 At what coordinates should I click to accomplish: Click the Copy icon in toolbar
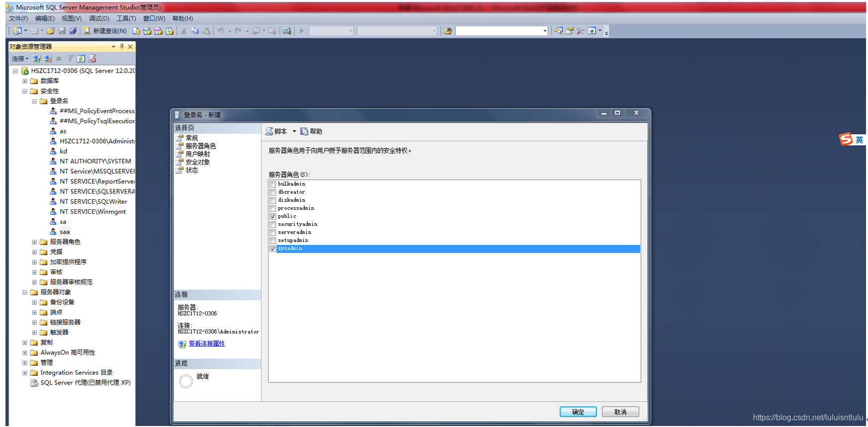195,31
